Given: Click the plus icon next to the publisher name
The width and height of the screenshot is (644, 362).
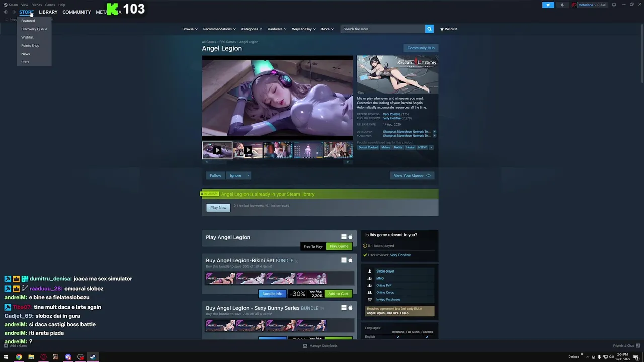Looking at the screenshot, I should click(x=434, y=136).
